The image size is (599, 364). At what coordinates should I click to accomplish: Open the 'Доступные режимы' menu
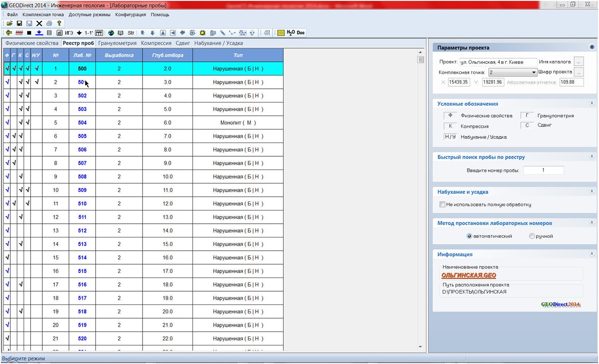89,15
